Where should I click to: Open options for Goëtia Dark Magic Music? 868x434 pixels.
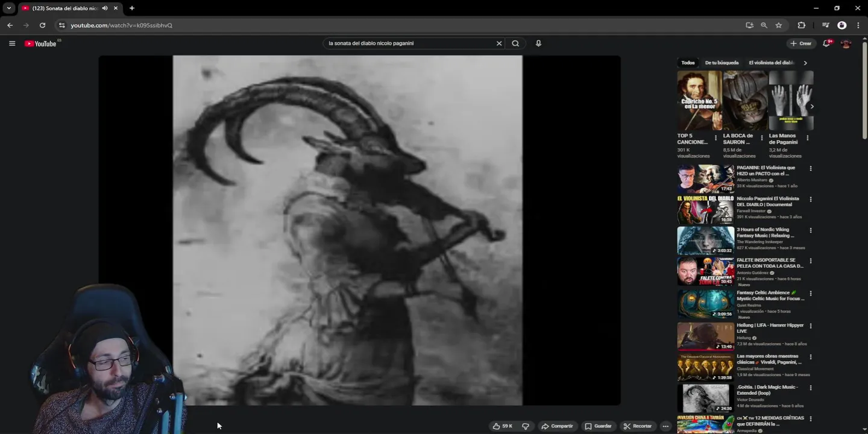click(810, 388)
